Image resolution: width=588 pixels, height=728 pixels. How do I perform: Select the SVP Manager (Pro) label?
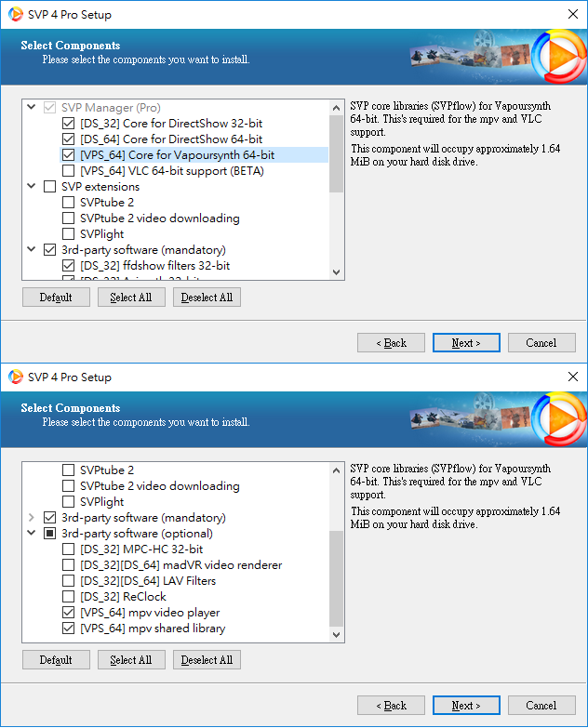pyautogui.click(x=111, y=108)
